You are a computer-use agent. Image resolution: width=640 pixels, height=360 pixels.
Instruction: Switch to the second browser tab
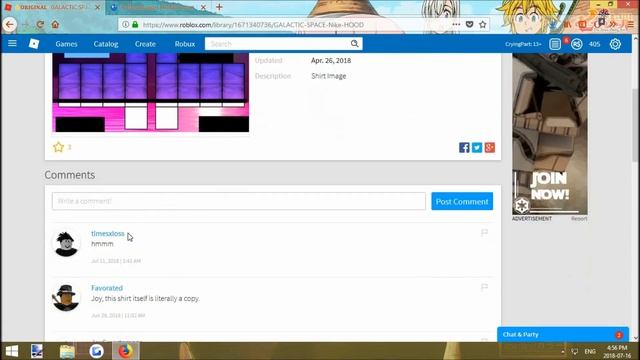[158, 7]
